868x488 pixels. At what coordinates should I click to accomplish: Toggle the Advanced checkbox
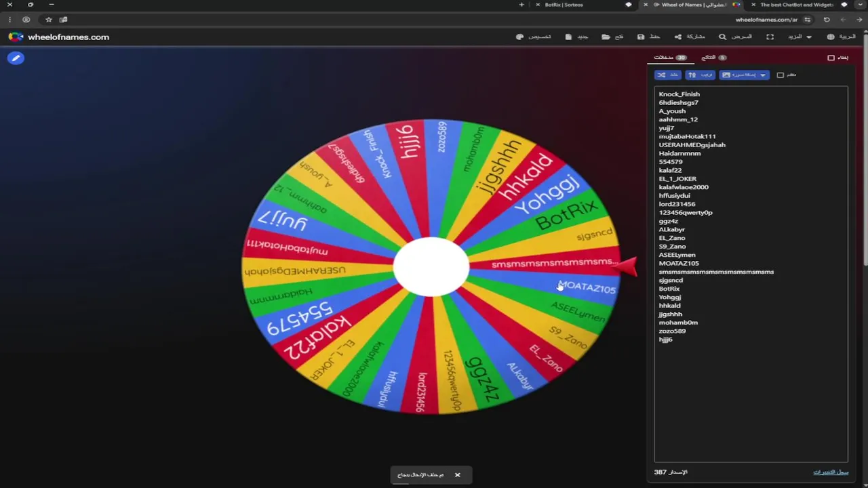click(x=780, y=75)
